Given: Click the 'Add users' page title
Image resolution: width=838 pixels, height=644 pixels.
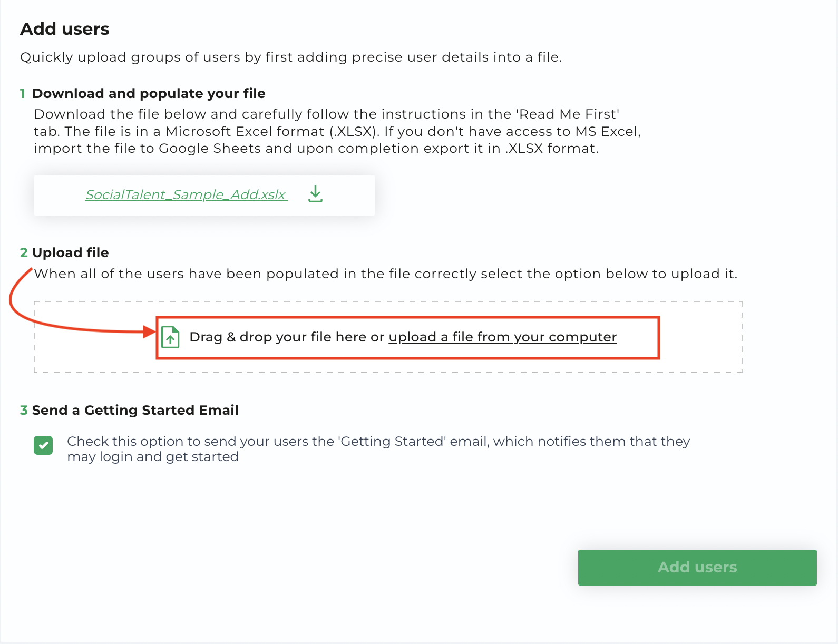Looking at the screenshot, I should [65, 29].
